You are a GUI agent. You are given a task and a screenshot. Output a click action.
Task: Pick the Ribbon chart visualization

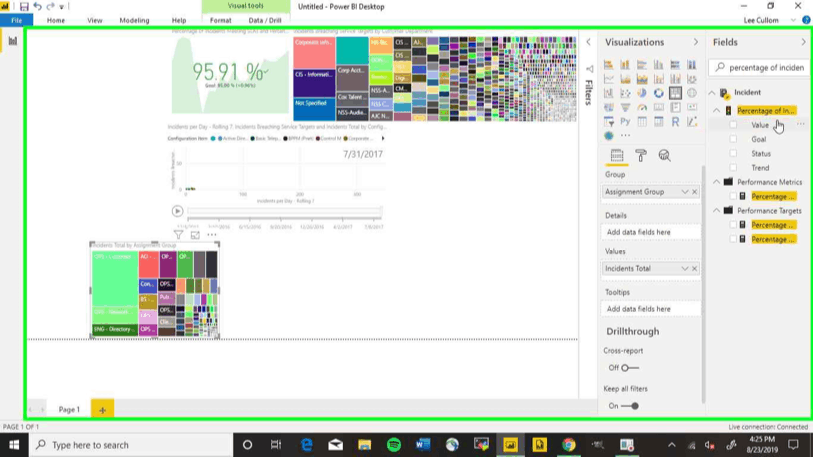pyautogui.click(x=692, y=79)
